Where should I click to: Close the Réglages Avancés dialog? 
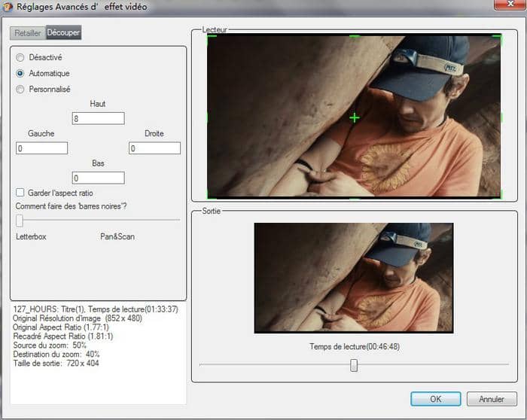coord(510,4)
